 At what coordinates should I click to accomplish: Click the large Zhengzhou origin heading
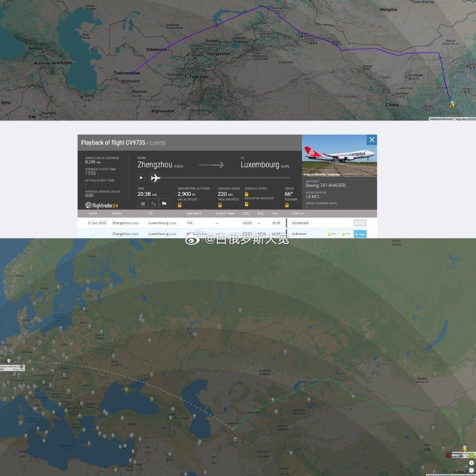(155, 165)
